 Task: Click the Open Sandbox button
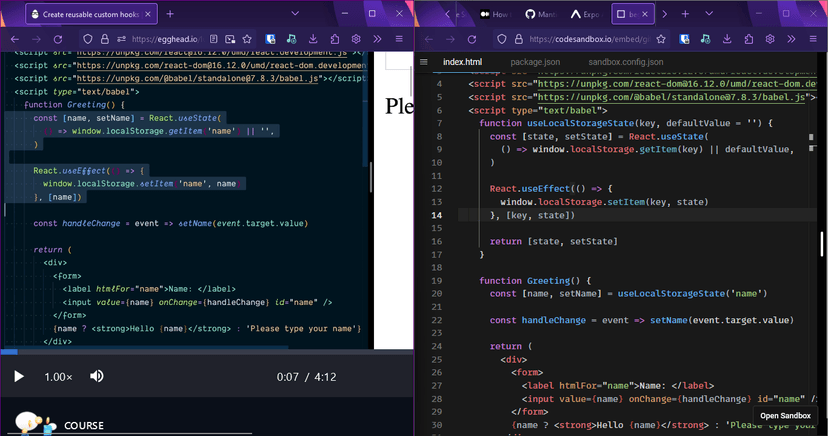pos(784,415)
